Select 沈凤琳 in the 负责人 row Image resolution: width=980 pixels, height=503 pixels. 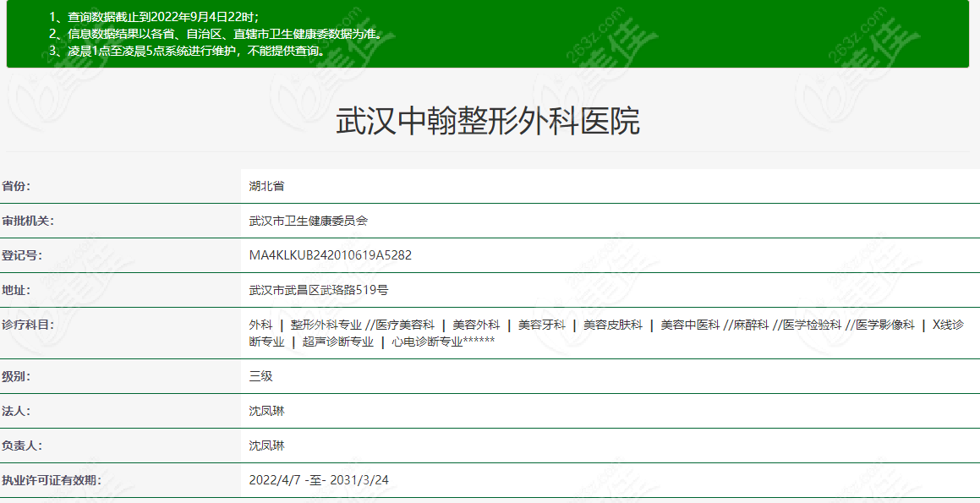(267, 446)
